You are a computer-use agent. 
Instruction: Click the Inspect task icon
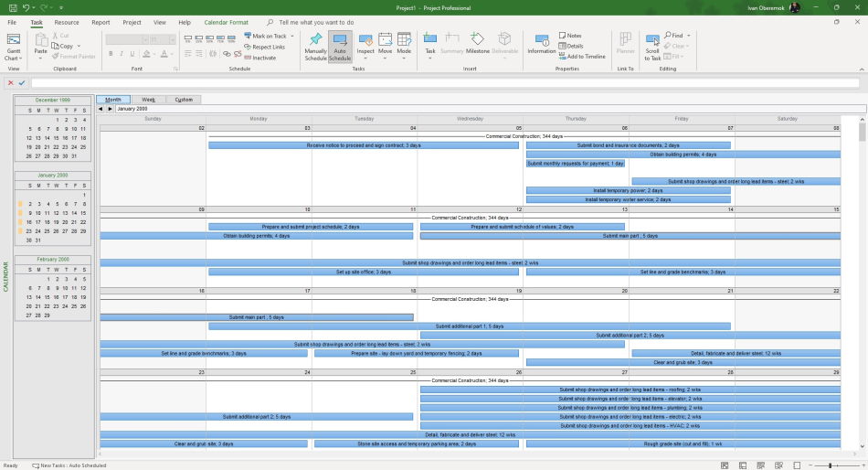pyautogui.click(x=365, y=40)
